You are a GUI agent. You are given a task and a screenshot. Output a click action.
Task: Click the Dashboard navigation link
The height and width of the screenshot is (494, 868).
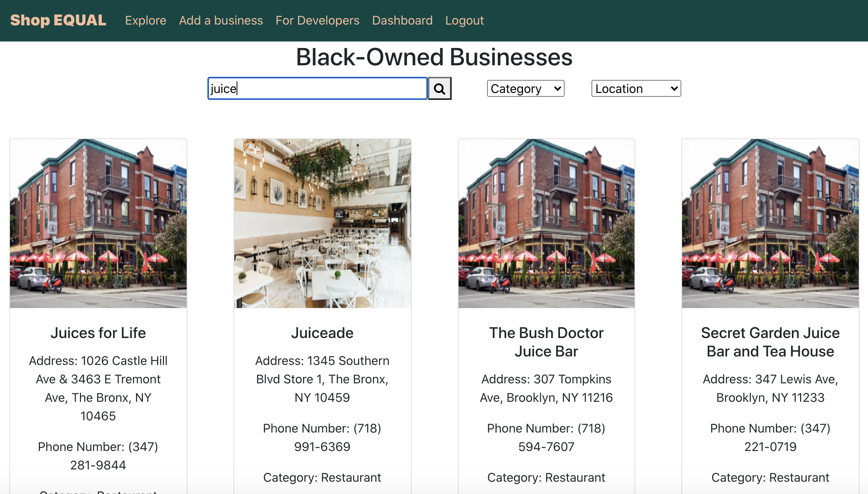tap(402, 20)
